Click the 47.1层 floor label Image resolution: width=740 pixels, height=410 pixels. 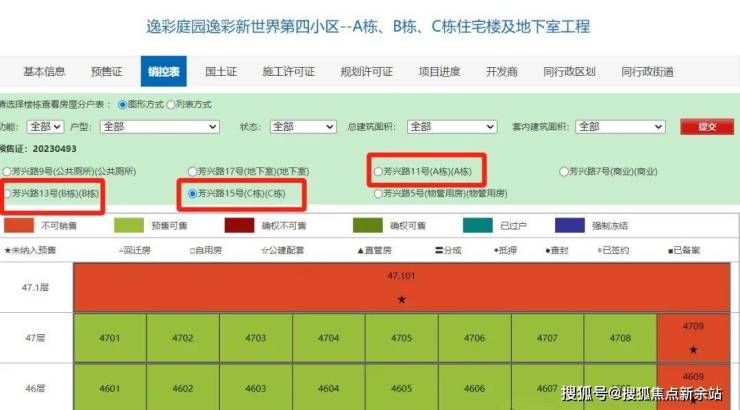click(x=35, y=287)
